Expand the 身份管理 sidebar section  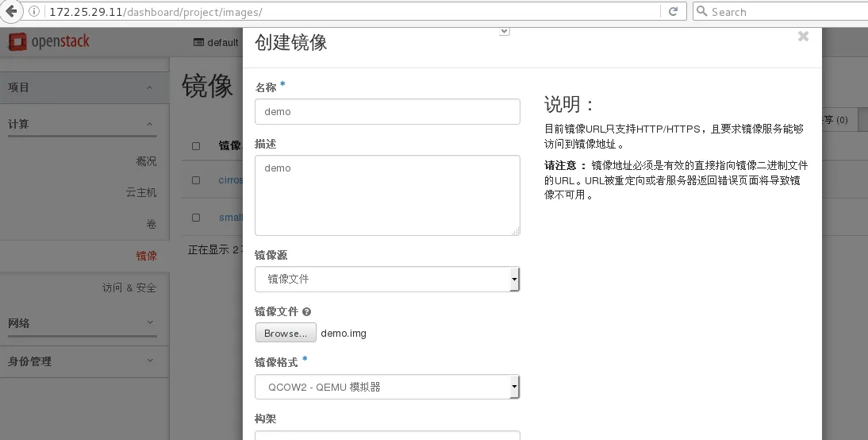tap(84, 361)
